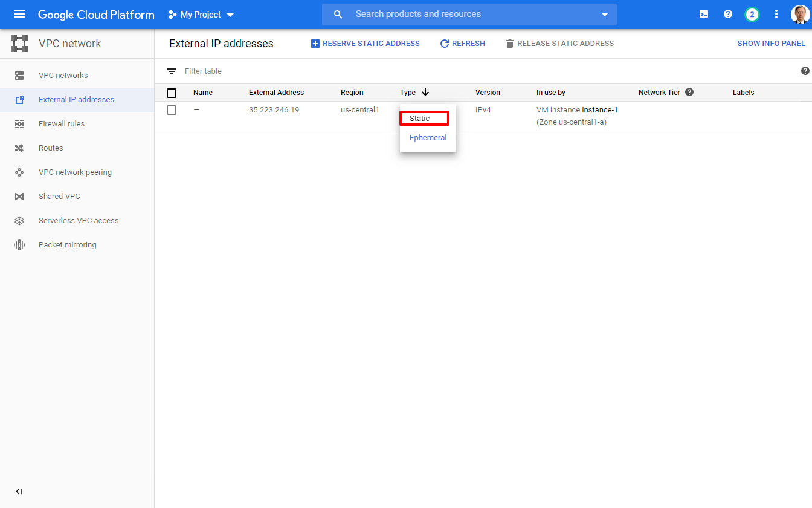This screenshot has width=812, height=508.
Task: Sort by Region column header
Action: pyautogui.click(x=352, y=93)
